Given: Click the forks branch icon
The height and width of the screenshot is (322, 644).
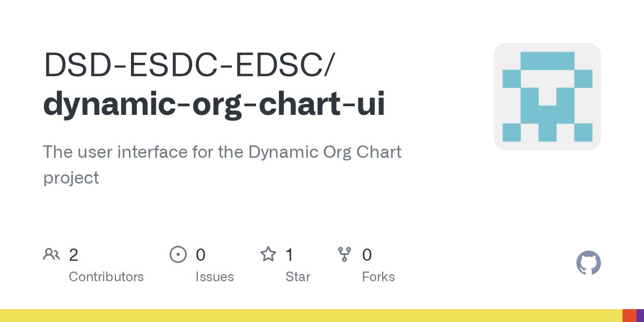Looking at the screenshot, I should (x=345, y=254).
